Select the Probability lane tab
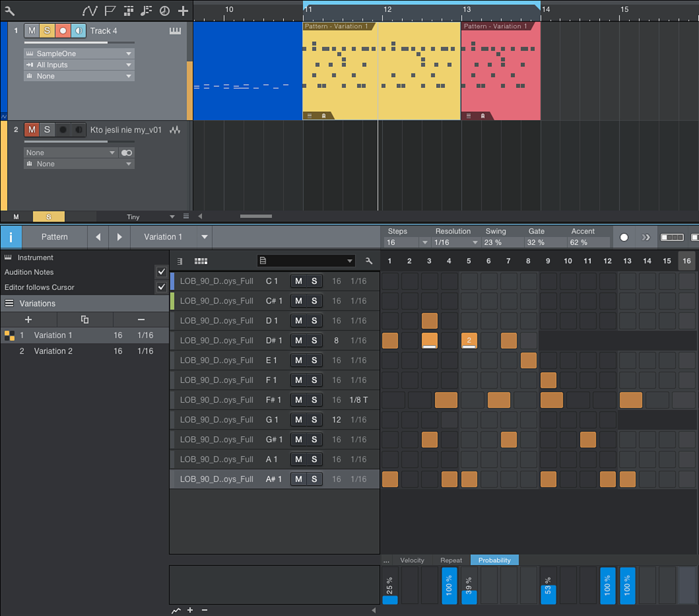The width and height of the screenshot is (699, 616). coord(495,560)
